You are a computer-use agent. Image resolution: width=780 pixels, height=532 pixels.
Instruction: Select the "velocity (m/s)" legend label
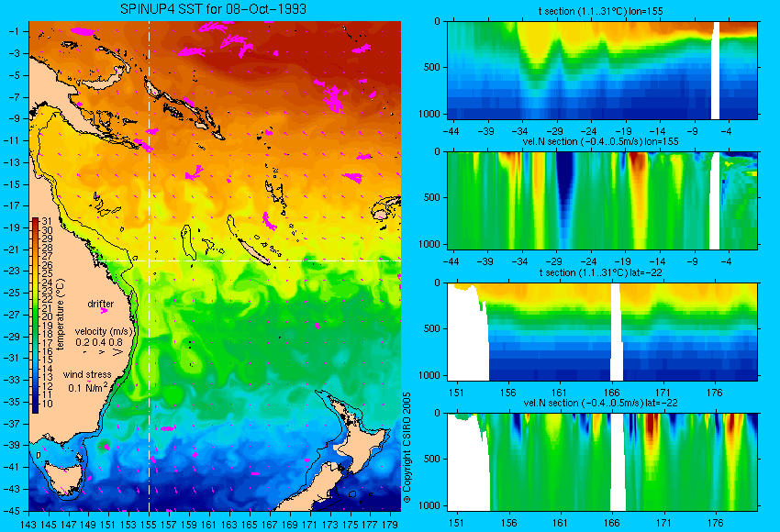click(x=105, y=331)
